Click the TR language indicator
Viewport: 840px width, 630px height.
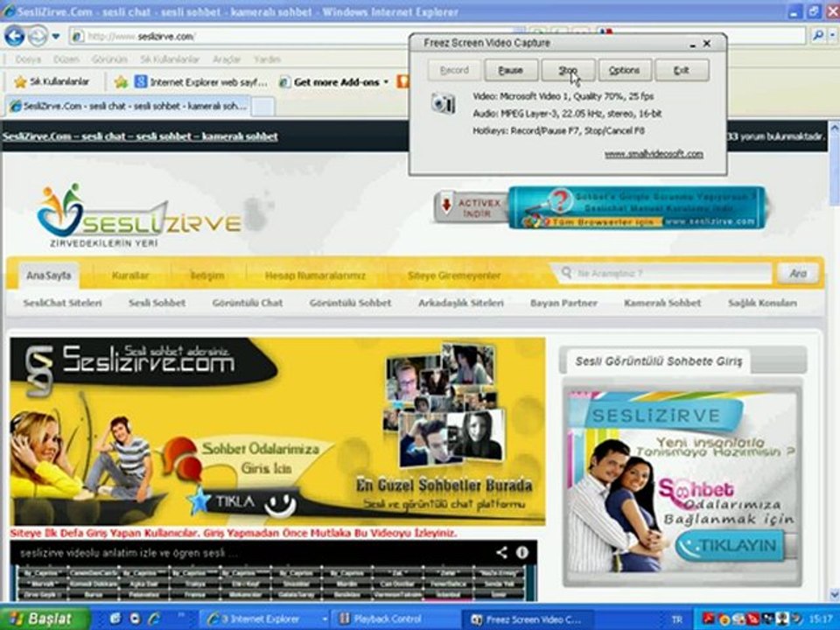(677, 619)
